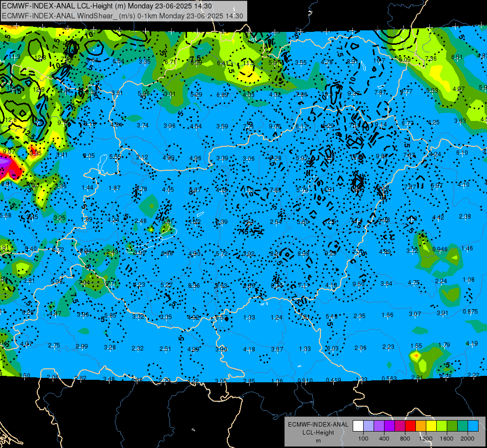Click the value 3.64 on map
The width and height of the screenshot is (487, 448).
point(387,284)
